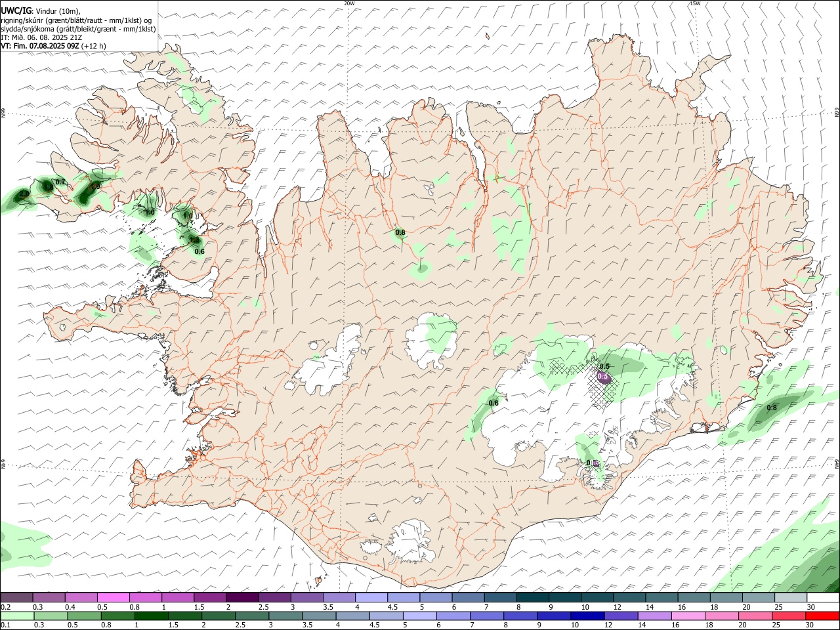The image size is (840, 630).
Task: Click the light pink 16 swatch on lower scale
Action: [688, 616]
